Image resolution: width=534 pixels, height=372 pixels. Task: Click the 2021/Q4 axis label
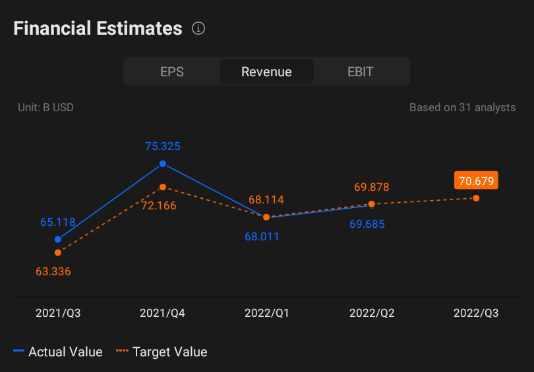[x=162, y=313]
